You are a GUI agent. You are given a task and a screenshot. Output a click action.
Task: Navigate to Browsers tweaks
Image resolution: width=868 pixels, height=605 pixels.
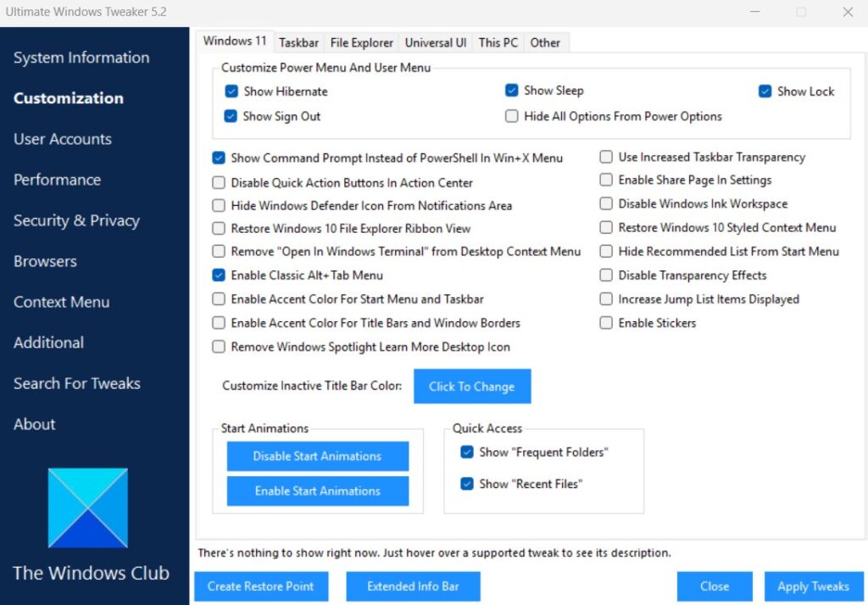(x=45, y=261)
